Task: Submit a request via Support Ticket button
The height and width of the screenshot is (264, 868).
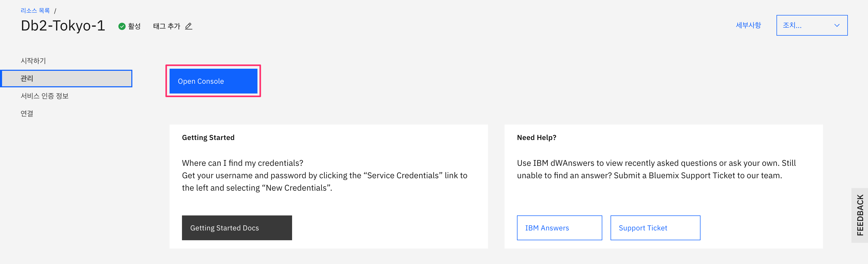Action: [x=655, y=228]
